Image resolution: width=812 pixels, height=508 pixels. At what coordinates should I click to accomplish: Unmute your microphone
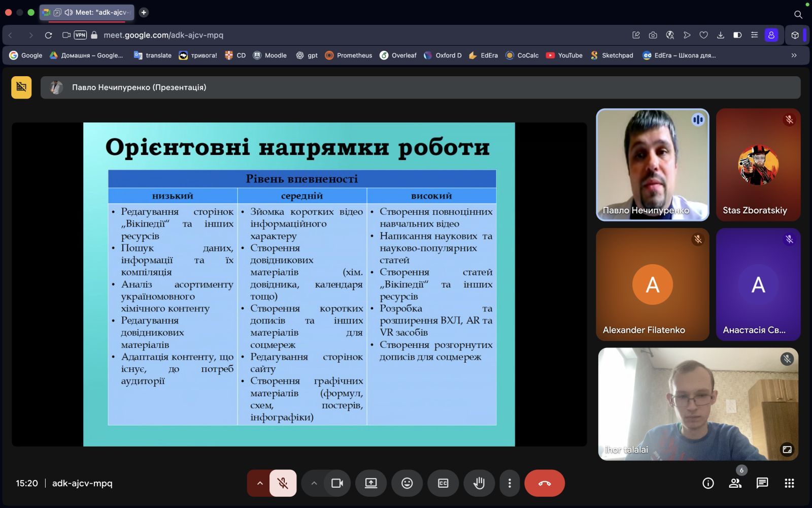(283, 483)
